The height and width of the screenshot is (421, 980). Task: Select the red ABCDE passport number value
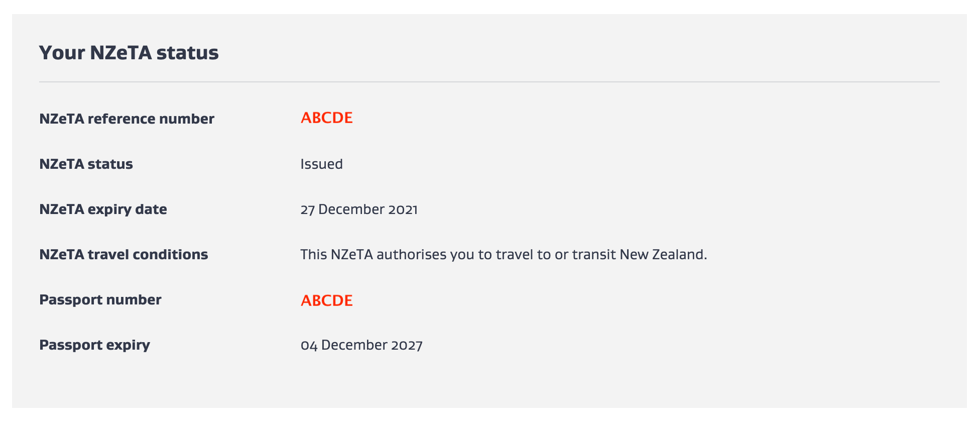point(326,300)
